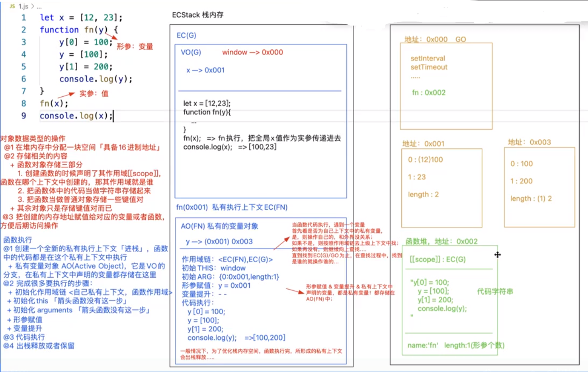Click the blue "+ 变量提升" bullet
Screen dimensions: 588x372
[25, 328]
